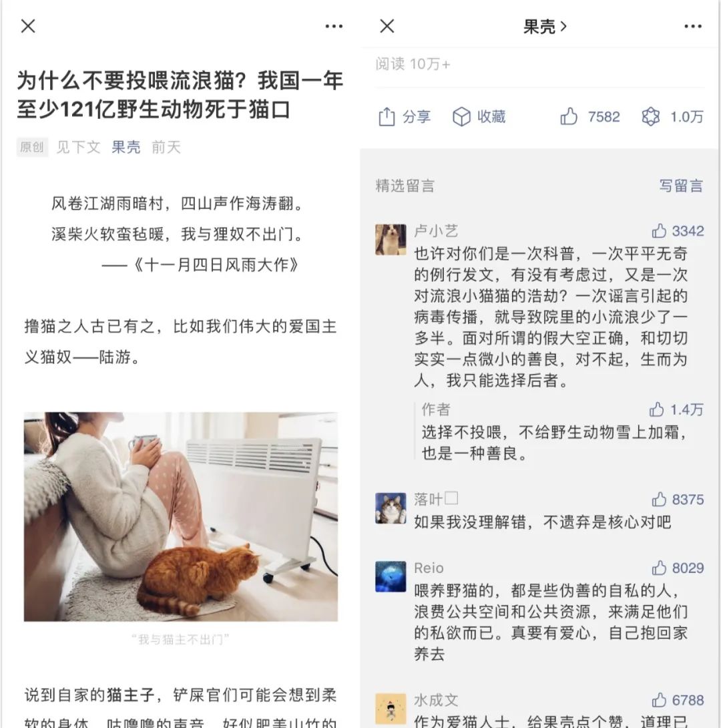
Task: Open 写留言 to write a comment
Action: point(681,186)
